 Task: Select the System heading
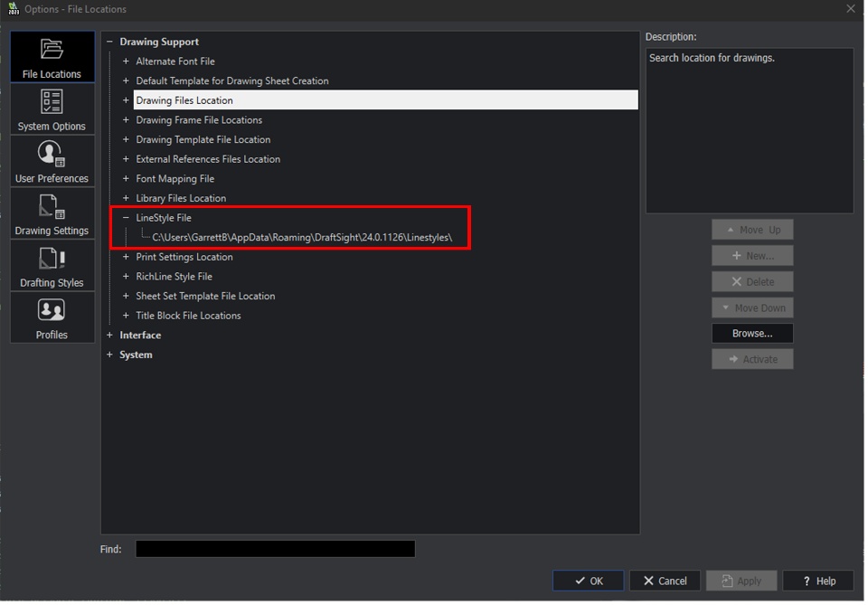pyautogui.click(x=136, y=354)
